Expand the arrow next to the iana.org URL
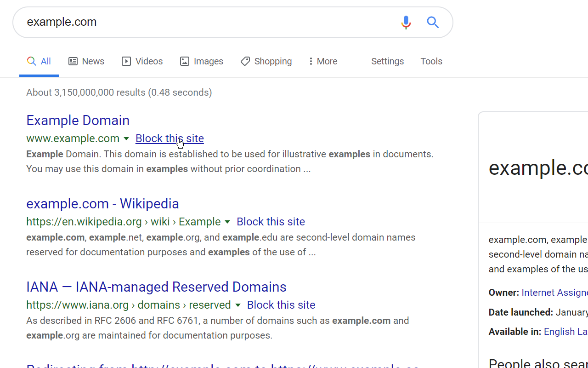 [x=238, y=305]
